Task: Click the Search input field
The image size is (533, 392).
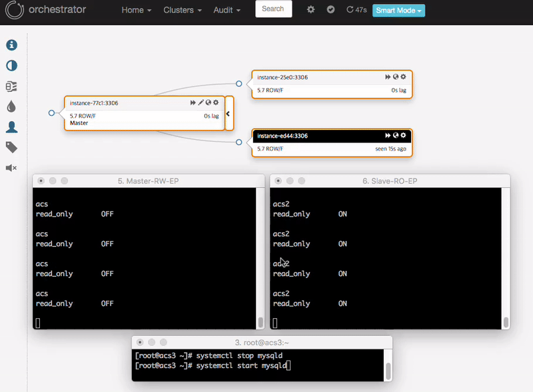Action: pyautogui.click(x=274, y=9)
